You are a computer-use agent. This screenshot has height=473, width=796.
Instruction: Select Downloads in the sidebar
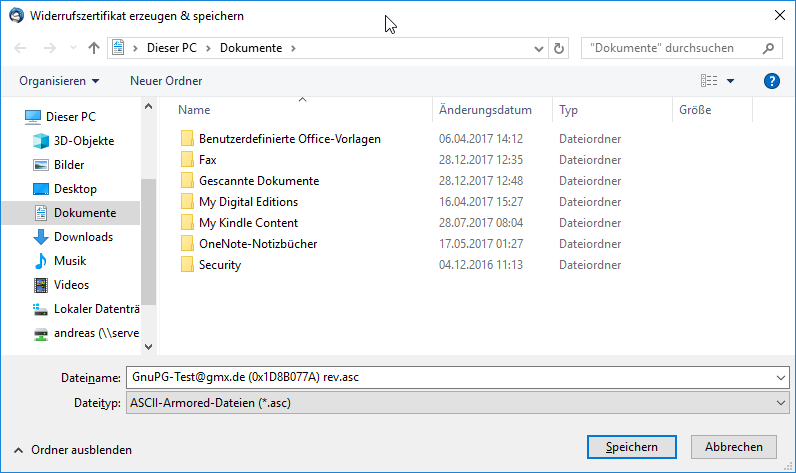click(83, 237)
